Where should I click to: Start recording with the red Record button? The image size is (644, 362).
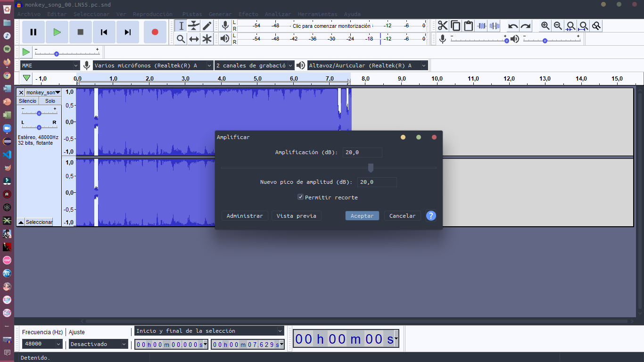tap(155, 32)
